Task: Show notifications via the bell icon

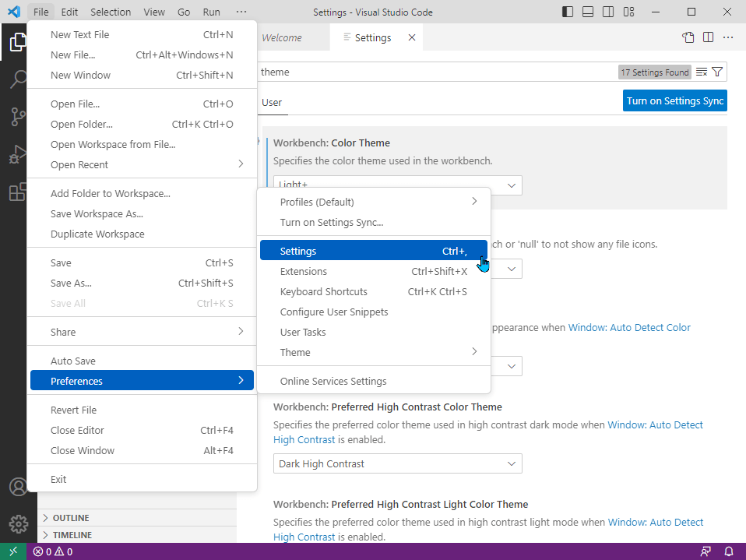Action: click(729, 551)
